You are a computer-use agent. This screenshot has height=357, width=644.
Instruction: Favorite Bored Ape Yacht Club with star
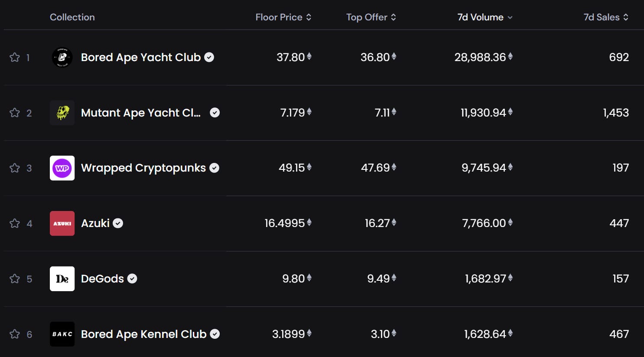point(15,57)
